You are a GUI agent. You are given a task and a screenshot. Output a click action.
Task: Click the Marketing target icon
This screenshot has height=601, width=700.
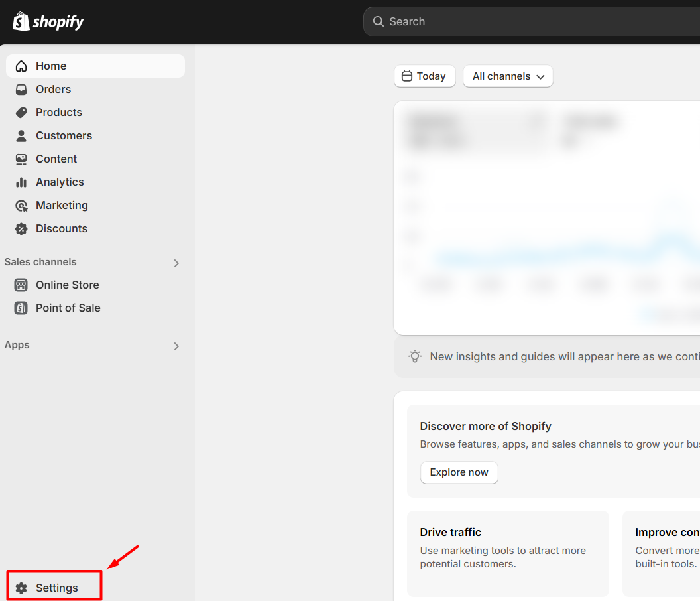point(21,206)
